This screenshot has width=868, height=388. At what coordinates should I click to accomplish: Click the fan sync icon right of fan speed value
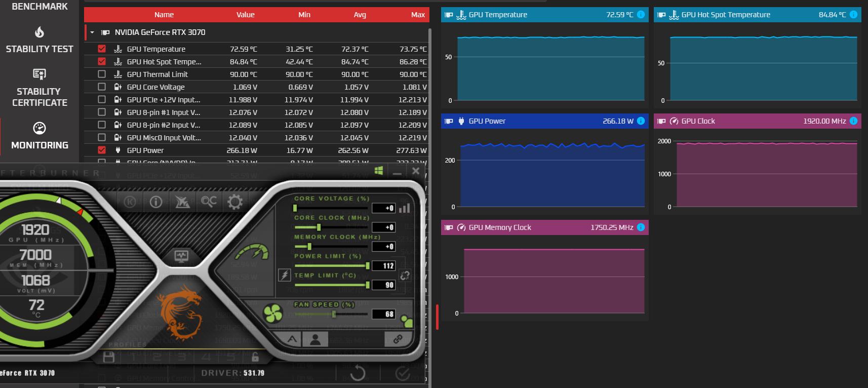click(x=406, y=320)
